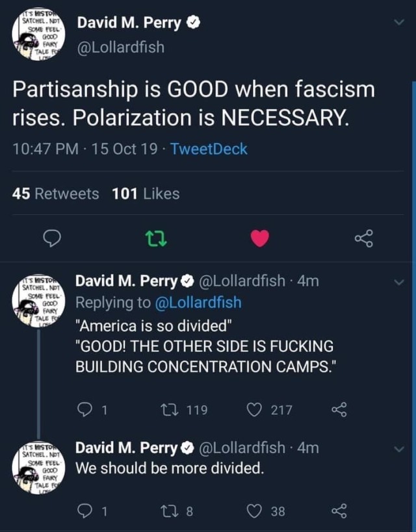The image size is (416, 532).
Task: Reply to the concentration camps tweet
Action: [86, 410]
